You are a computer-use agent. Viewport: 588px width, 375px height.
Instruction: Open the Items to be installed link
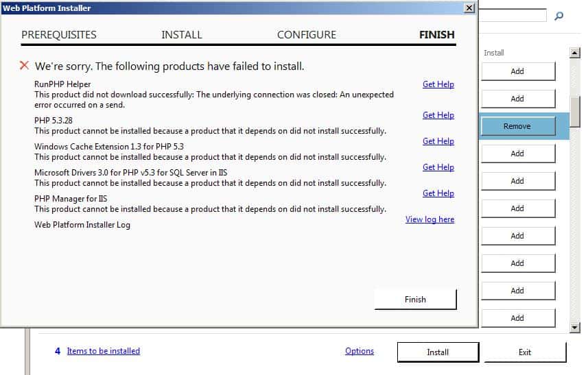103,351
